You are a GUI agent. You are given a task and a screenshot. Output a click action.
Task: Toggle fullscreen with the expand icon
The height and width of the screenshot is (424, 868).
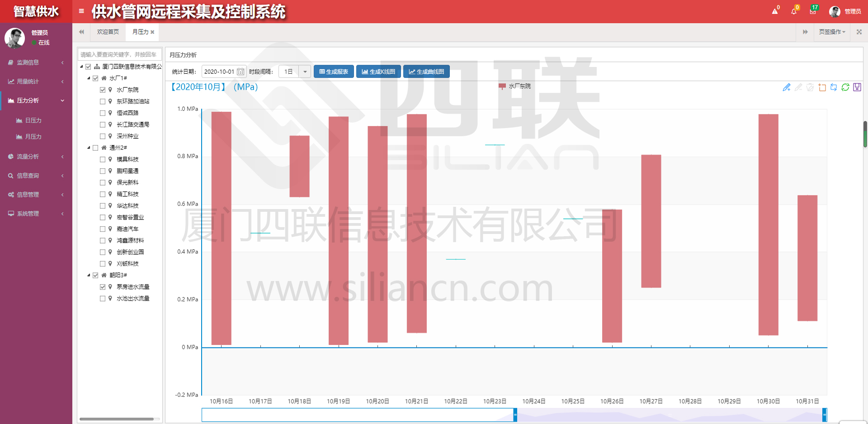click(x=859, y=32)
